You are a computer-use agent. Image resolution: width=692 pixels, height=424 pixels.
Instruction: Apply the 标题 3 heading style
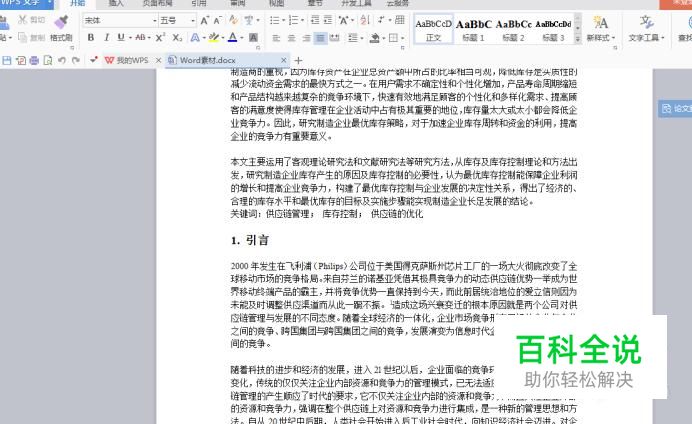[553, 30]
